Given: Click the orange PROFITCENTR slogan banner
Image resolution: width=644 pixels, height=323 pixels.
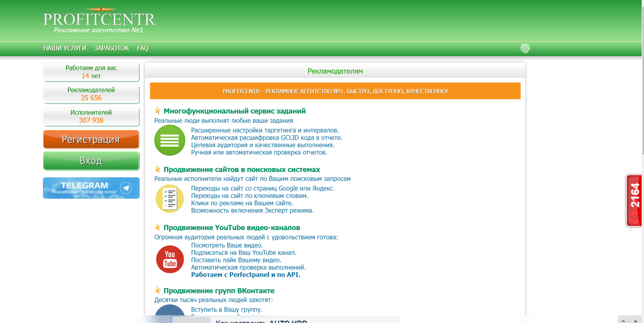Looking at the screenshot, I should tap(335, 91).
